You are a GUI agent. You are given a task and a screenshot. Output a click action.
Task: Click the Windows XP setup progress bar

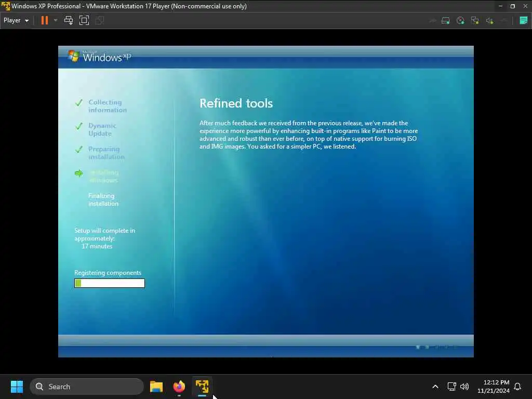click(x=110, y=283)
